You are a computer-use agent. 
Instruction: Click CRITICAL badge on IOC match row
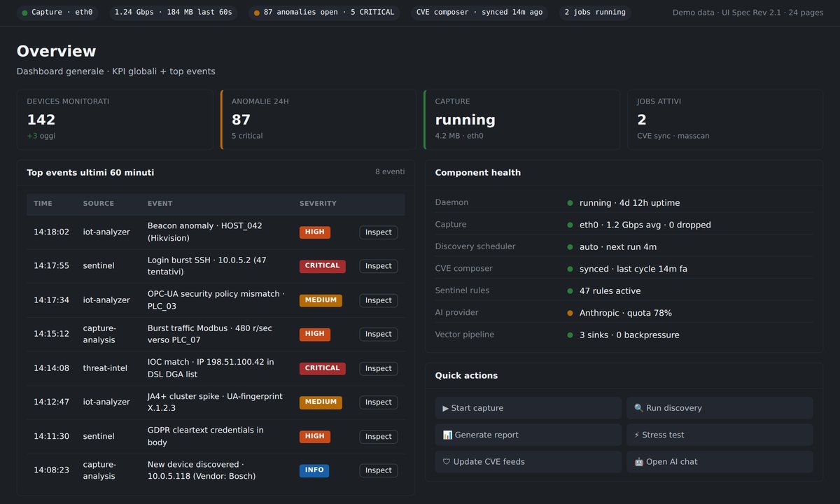coord(323,368)
